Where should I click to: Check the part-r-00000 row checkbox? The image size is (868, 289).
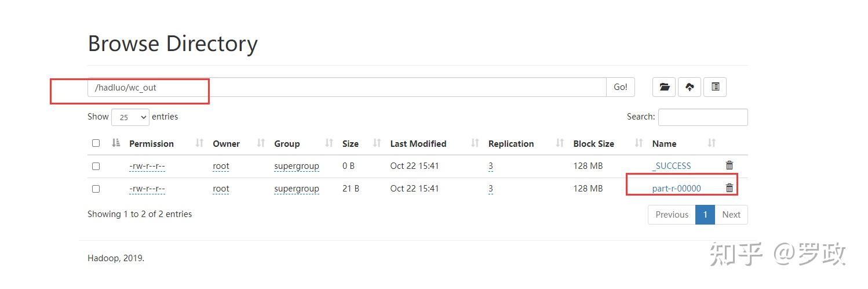[96, 189]
